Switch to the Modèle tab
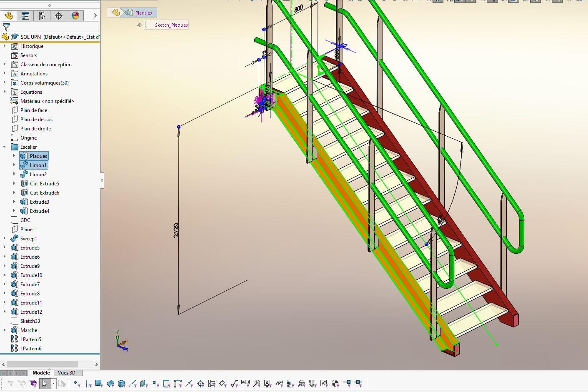 pyautogui.click(x=41, y=373)
